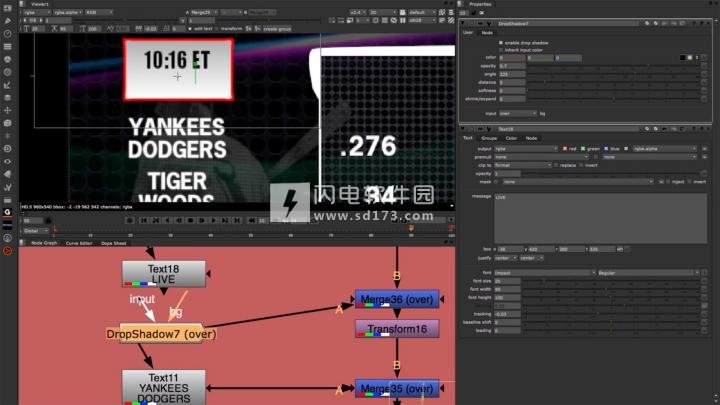The height and width of the screenshot is (405, 720).
Task: Switch to the Curve Editor tab
Action: [79, 243]
